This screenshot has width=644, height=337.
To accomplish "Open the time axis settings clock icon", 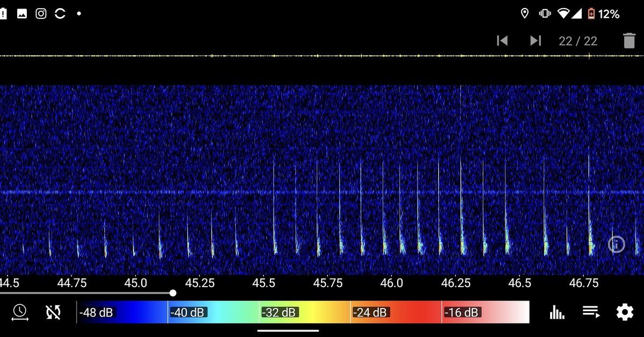I will (20, 312).
